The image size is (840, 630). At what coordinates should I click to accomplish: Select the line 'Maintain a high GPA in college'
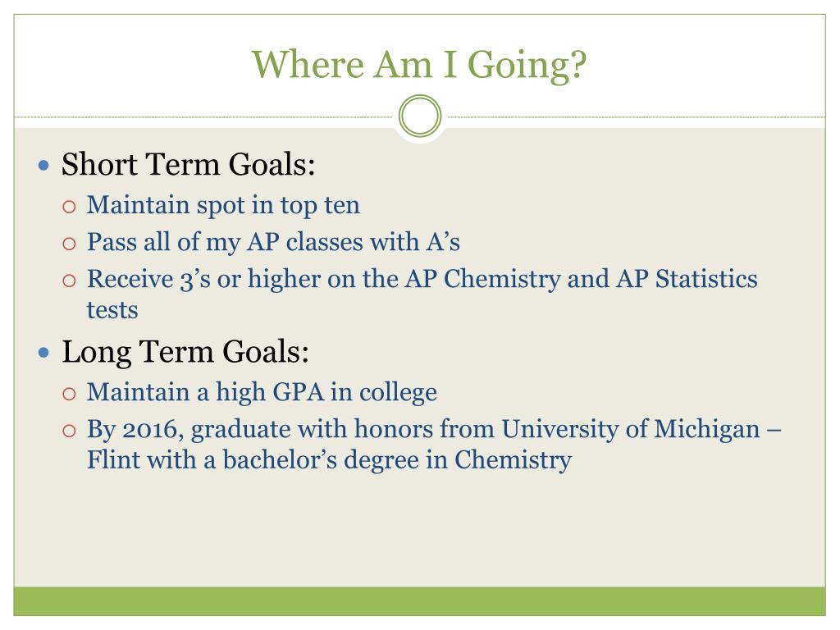[262, 392]
